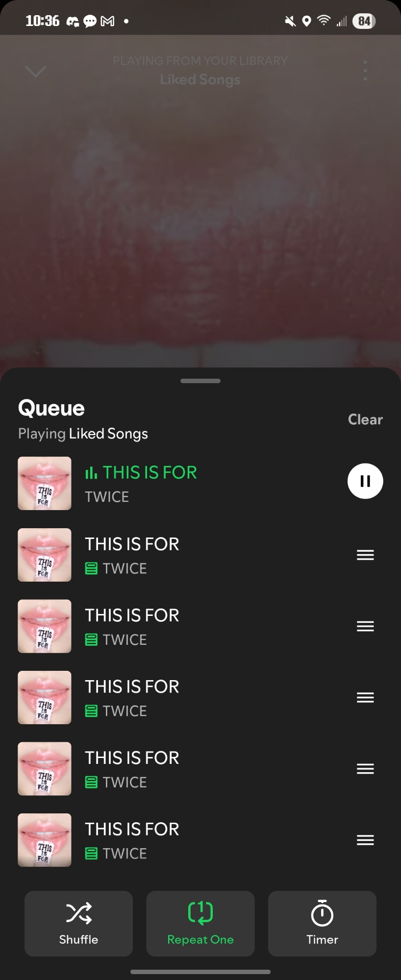Screen dimensions: 401x980
Task: Tap the album thumbnail of the last queued song
Action: [45, 840]
